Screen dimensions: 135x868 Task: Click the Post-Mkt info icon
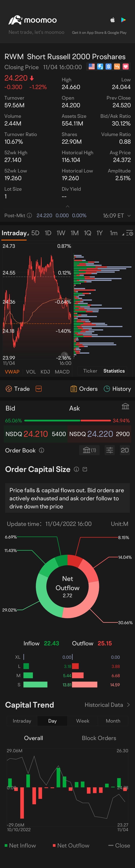(x=29, y=215)
